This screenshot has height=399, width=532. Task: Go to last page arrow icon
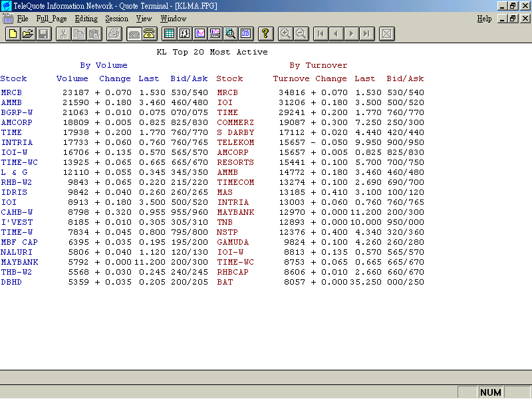point(367,34)
